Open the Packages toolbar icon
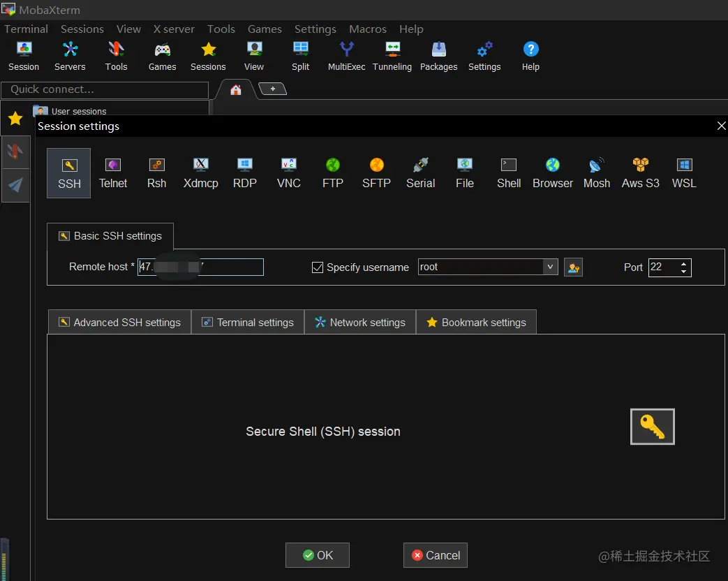The height and width of the screenshot is (581, 728). (x=439, y=56)
